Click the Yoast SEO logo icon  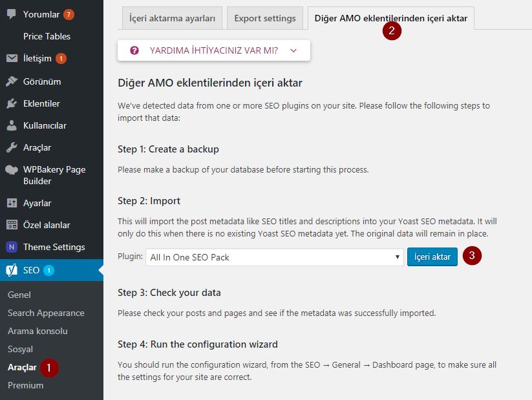[12, 270]
